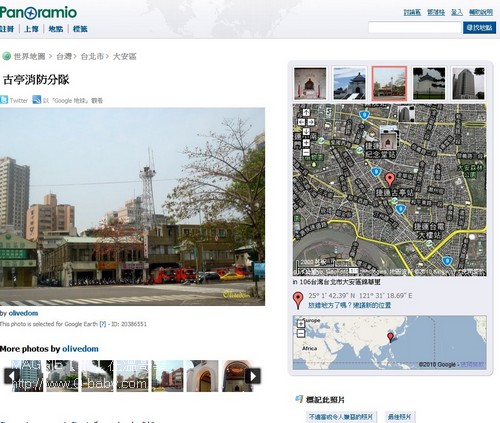Zoom out on the world overview map
The width and height of the screenshot is (500, 423).
click(x=301, y=333)
